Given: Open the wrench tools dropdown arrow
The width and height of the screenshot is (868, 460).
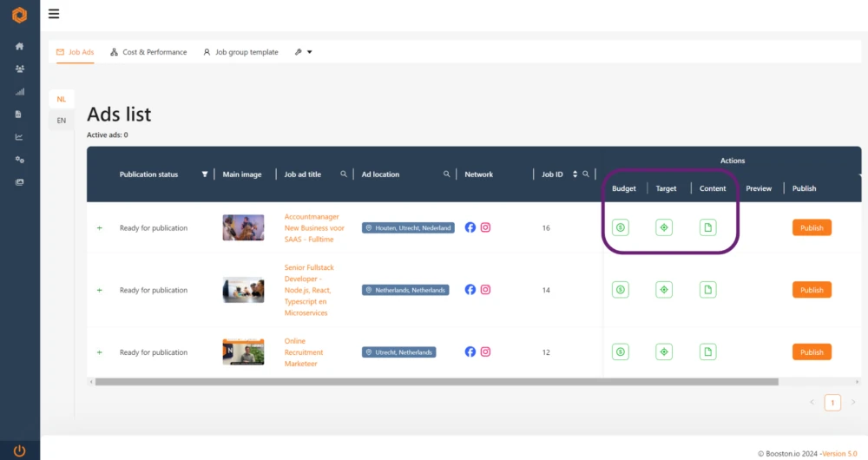Looking at the screenshot, I should pyautogui.click(x=310, y=52).
